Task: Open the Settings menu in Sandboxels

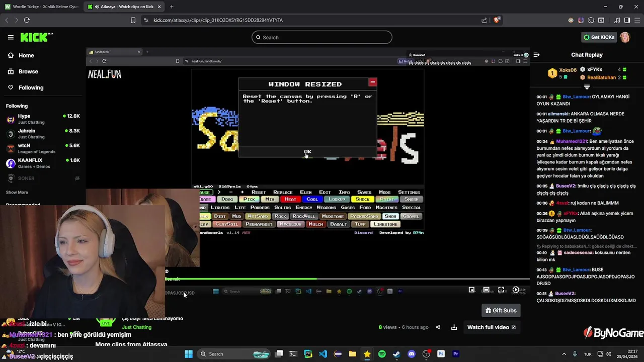Action: point(409,192)
